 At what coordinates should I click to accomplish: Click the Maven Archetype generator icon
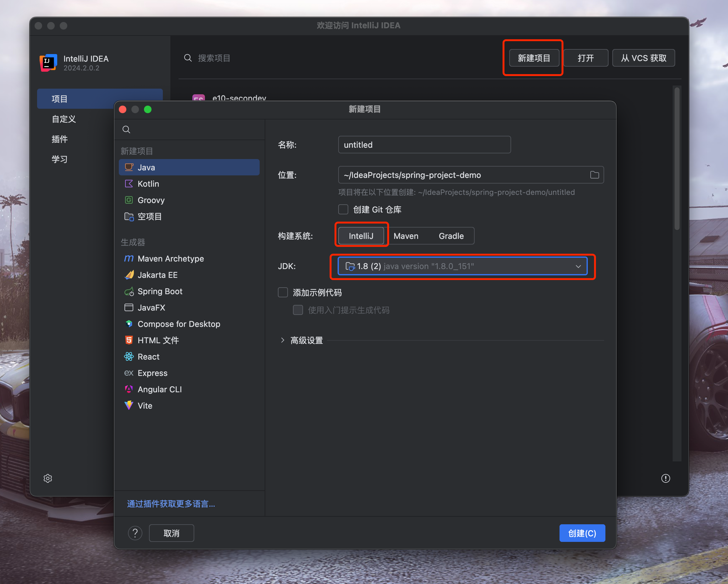129,259
